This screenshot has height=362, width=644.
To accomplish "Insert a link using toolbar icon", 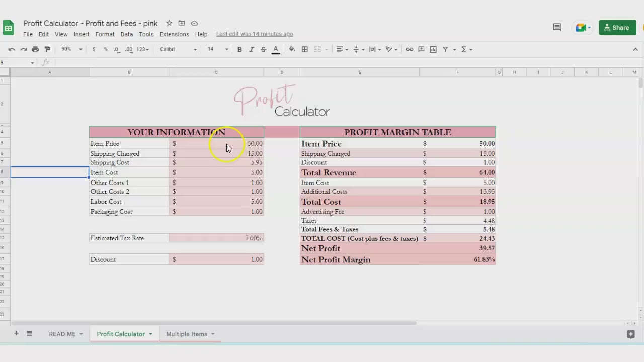I will click(409, 49).
